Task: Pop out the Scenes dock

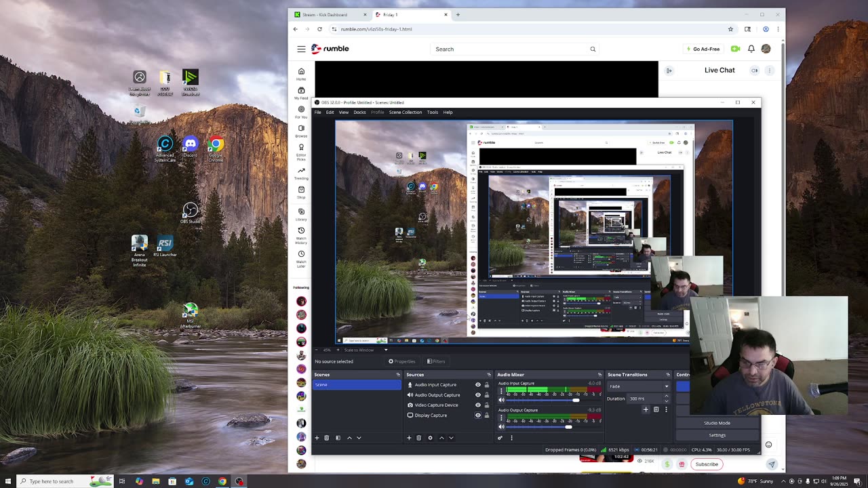Action: (x=398, y=375)
